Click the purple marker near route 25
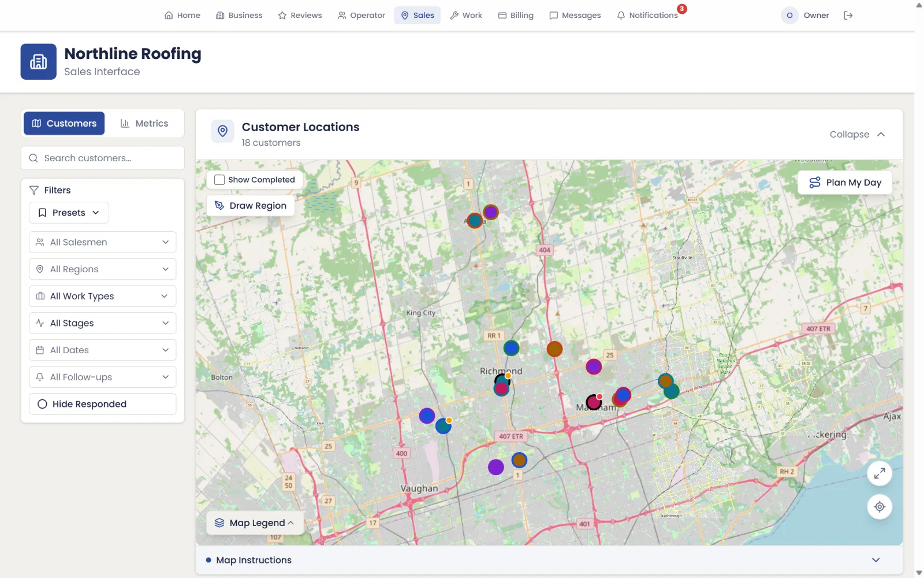The image size is (924, 578). tap(594, 366)
